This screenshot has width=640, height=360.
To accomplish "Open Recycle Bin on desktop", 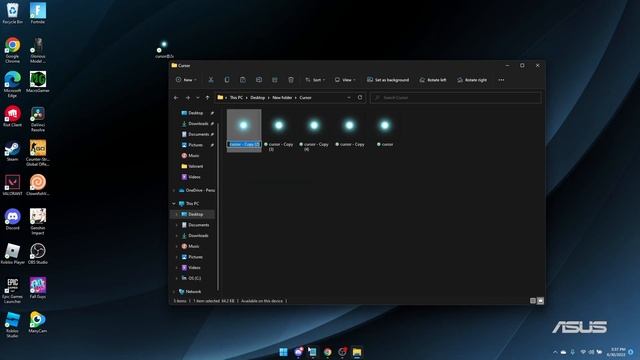I will (12, 13).
